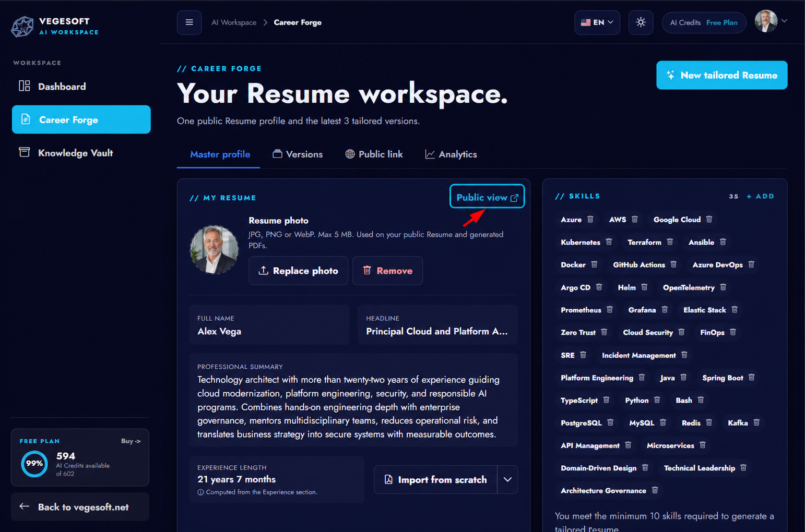Screen dimensions: 805x532
Task: Go Back to vegesoft.net
Action: (x=80, y=507)
